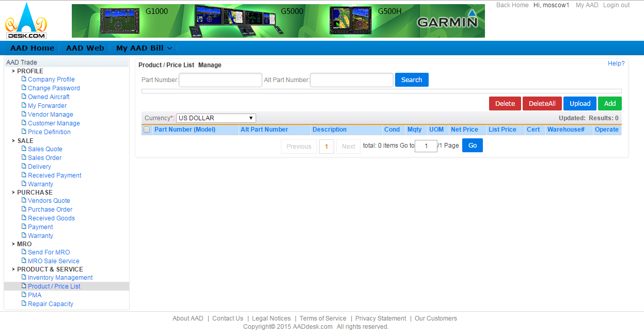Open Warranty under SALE section
The width and height of the screenshot is (644, 335).
coord(40,184)
